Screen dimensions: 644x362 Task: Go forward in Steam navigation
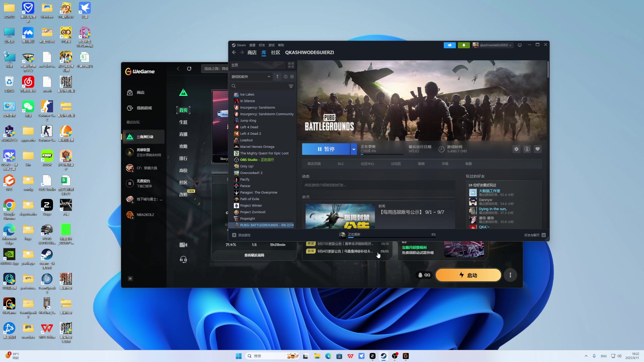[241, 53]
